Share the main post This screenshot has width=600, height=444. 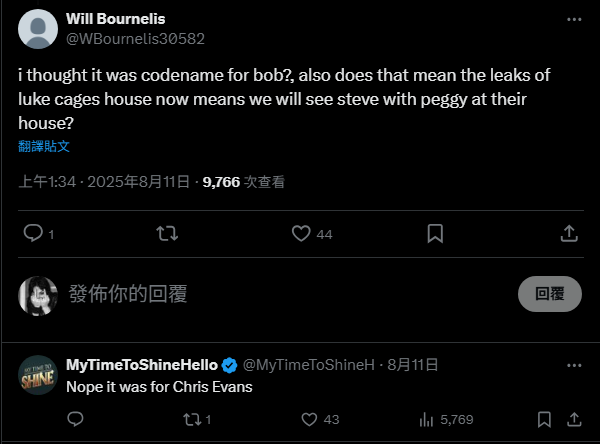568,233
